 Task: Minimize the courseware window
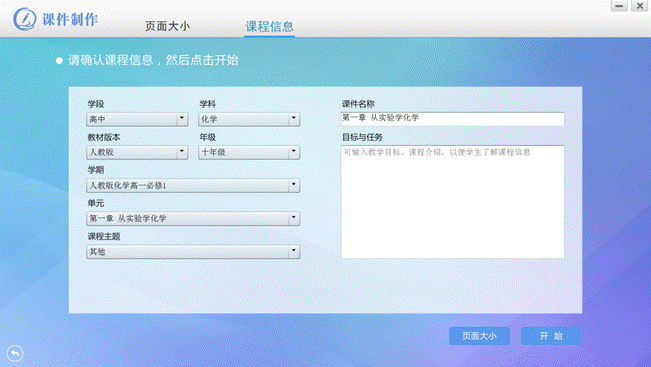(x=619, y=5)
